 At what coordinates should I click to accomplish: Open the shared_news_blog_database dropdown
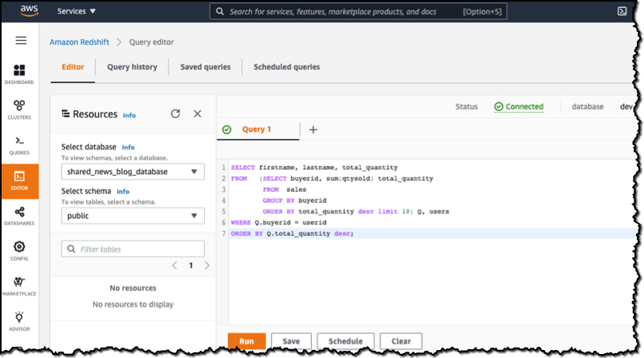[133, 172]
